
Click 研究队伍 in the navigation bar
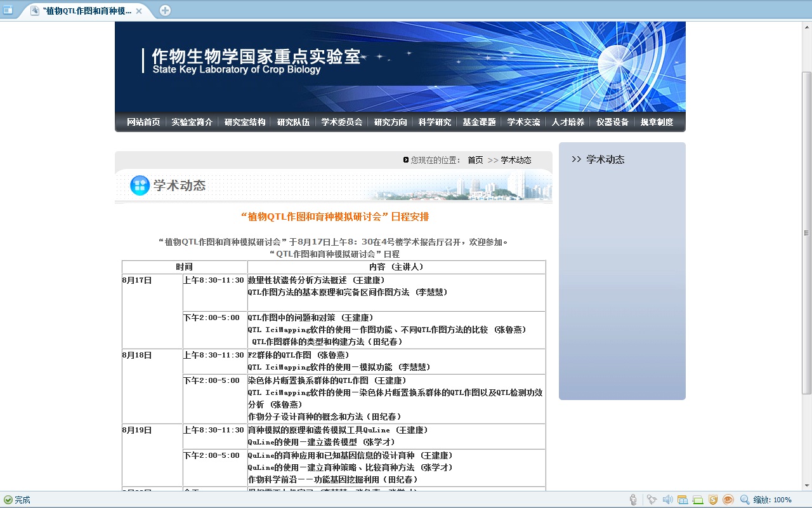[x=293, y=122]
